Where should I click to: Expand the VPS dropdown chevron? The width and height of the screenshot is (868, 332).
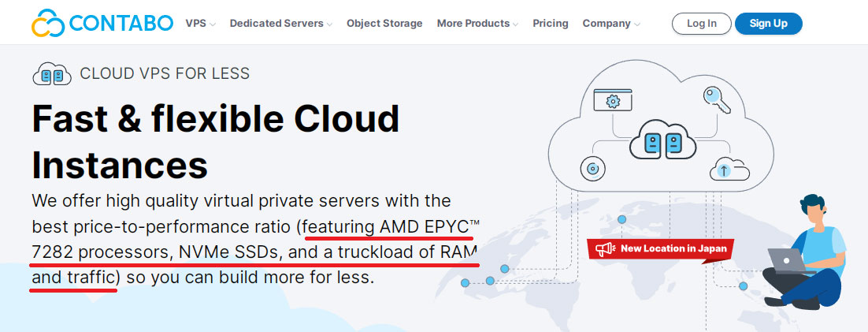tap(213, 24)
